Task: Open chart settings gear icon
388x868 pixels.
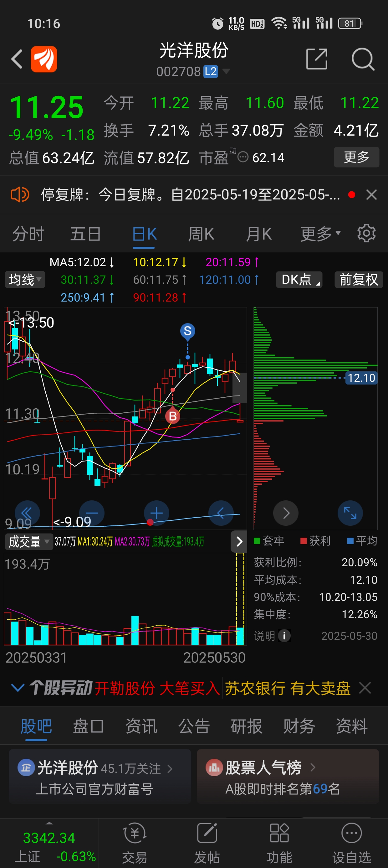Action: tap(366, 233)
